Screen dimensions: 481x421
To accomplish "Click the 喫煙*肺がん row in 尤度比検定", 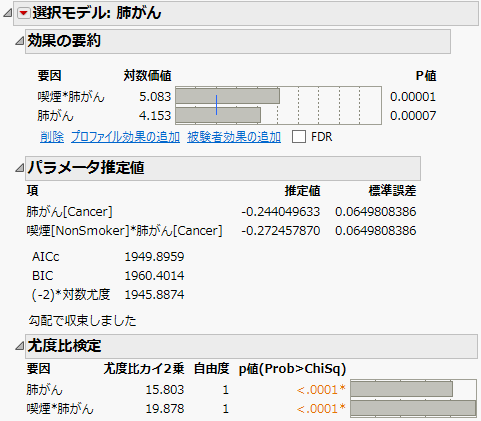I will click(x=60, y=409).
